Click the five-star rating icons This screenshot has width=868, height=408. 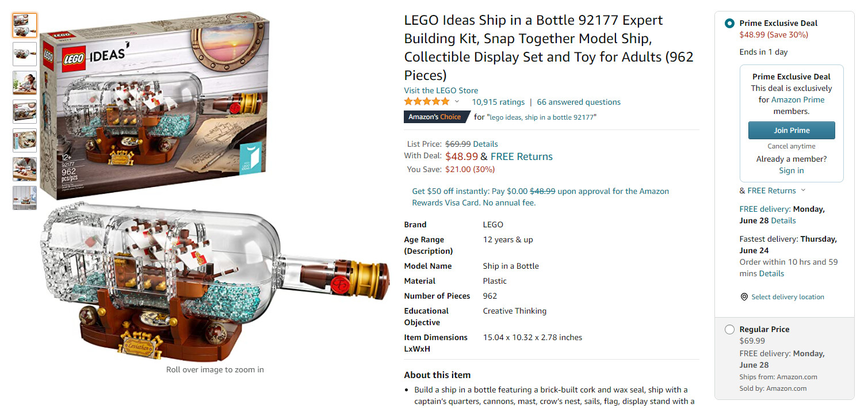(x=427, y=102)
